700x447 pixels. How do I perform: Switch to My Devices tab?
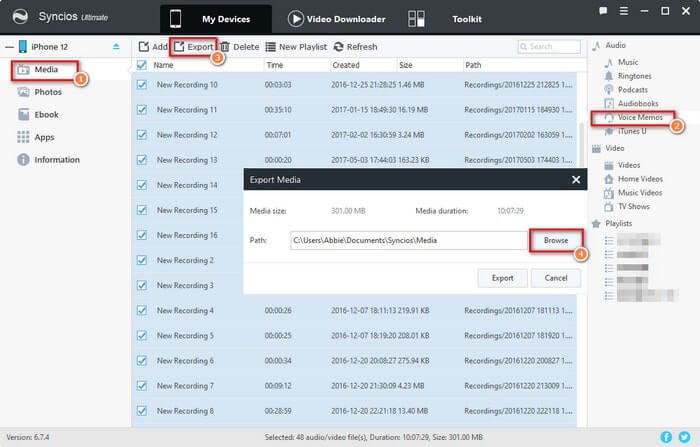tap(216, 19)
